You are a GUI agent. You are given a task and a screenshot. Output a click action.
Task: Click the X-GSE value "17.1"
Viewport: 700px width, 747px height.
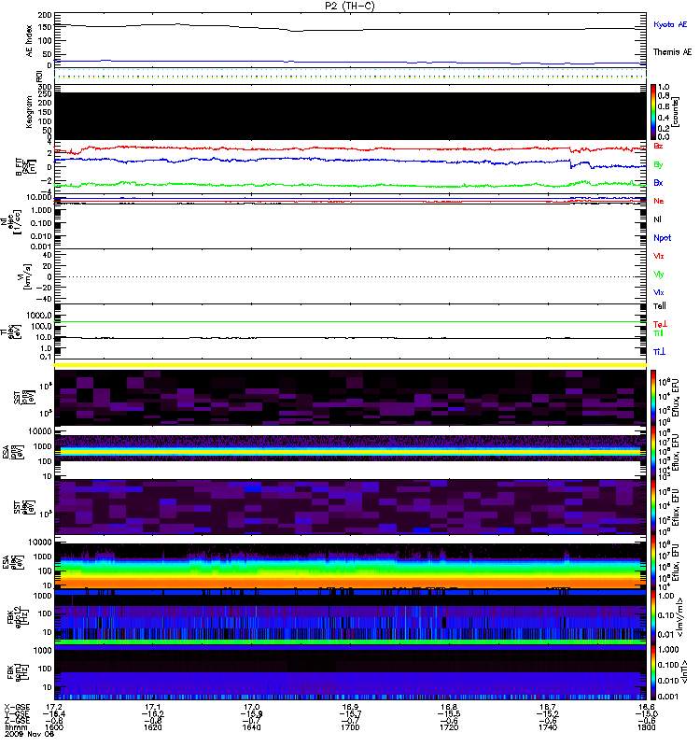[x=153, y=707]
